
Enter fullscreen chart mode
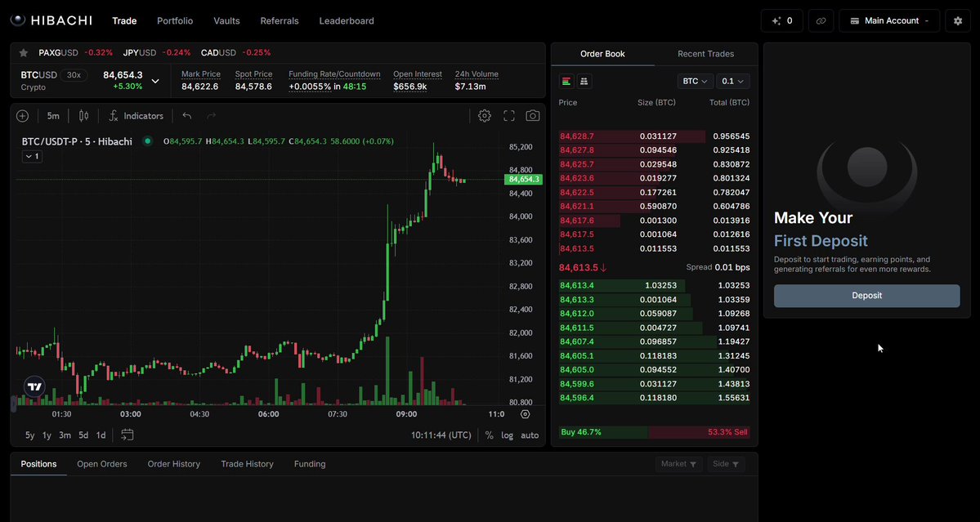(508, 115)
